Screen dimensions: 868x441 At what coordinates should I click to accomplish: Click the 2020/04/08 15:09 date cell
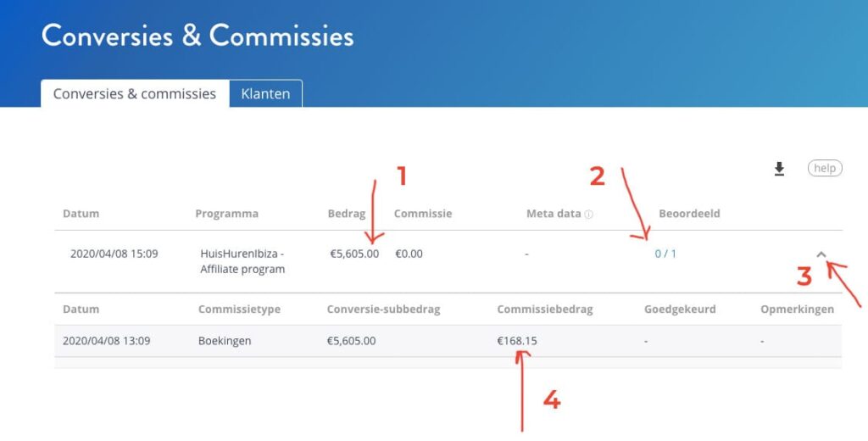pyautogui.click(x=114, y=254)
